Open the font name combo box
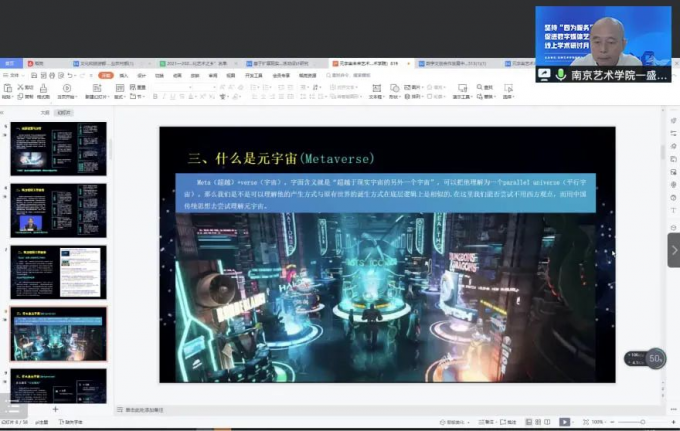This screenshot has height=431, width=680. tap(173, 87)
